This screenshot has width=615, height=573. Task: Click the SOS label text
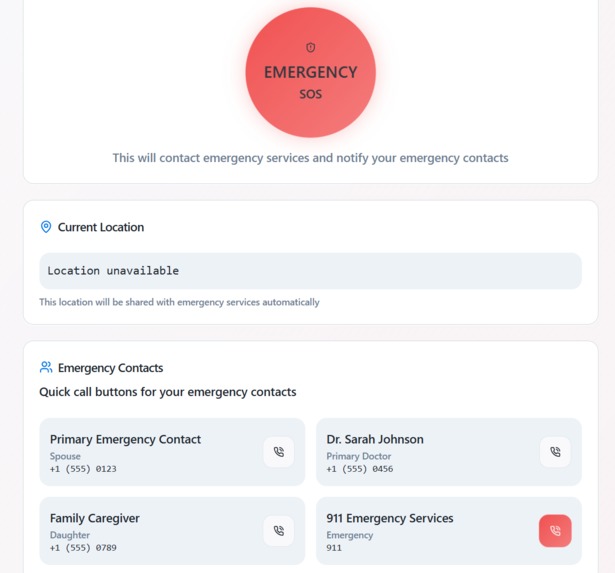tap(311, 94)
